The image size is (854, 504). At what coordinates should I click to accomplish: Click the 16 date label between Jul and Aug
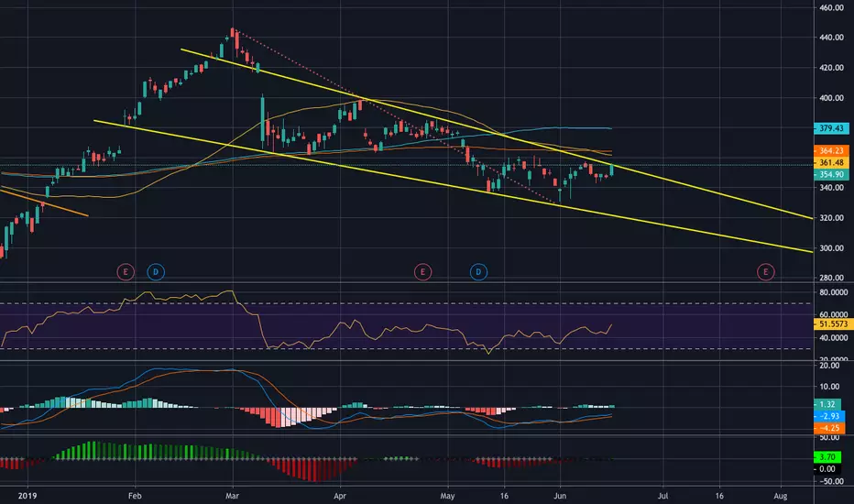point(719,496)
